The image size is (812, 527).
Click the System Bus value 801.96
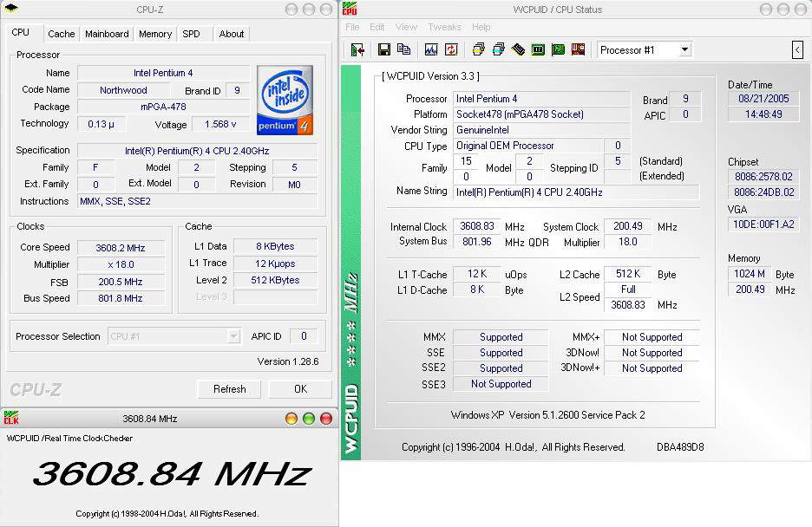click(477, 242)
